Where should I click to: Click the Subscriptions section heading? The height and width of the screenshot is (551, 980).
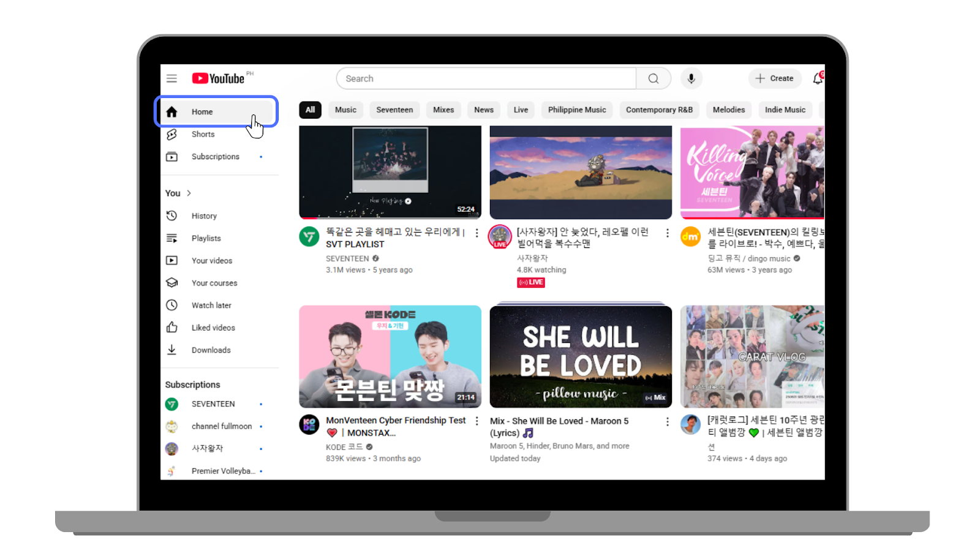pos(192,384)
